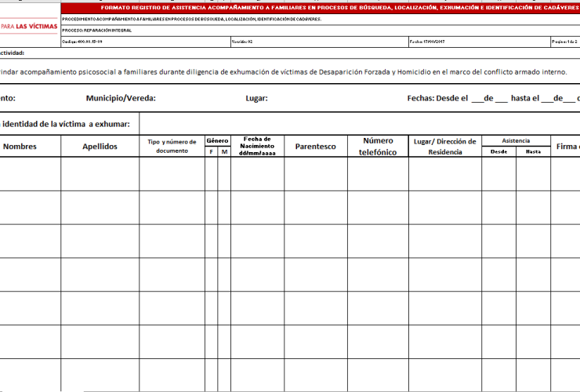Select the 'Desde' sub-header under Asistencia
Viewport: 580px width, 392px height.
tap(498, 151)
